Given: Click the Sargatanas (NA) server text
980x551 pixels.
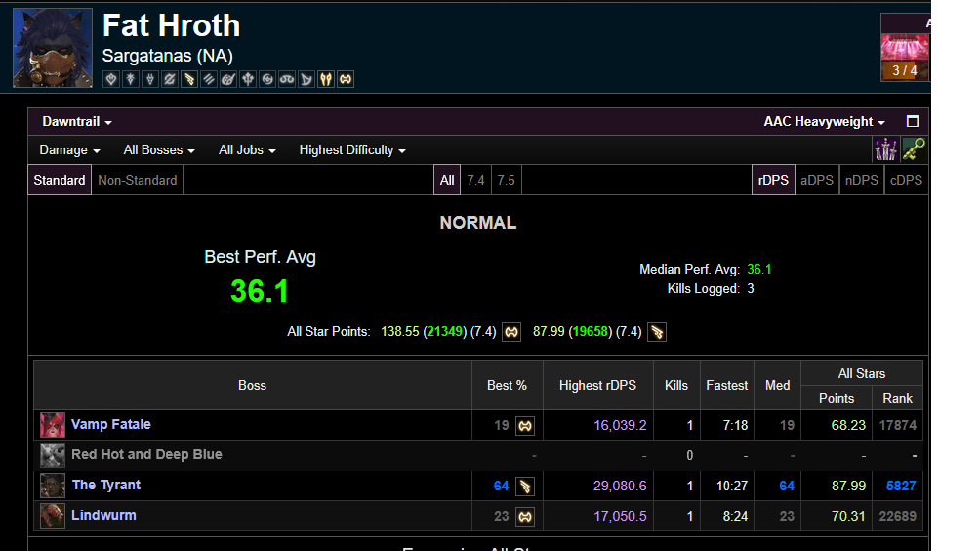Looking at the screenshot, I should [168, 56].
